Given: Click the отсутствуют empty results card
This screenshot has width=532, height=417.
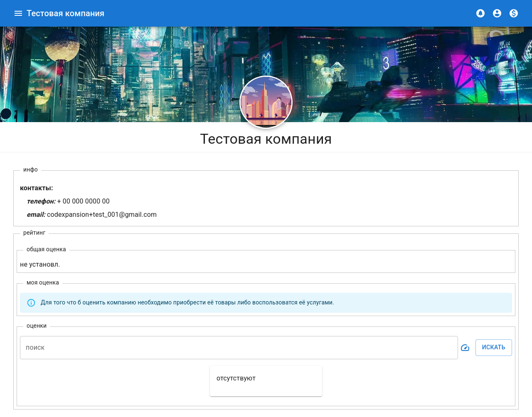Looking at the screenshot, I should [x=266, y=381].
